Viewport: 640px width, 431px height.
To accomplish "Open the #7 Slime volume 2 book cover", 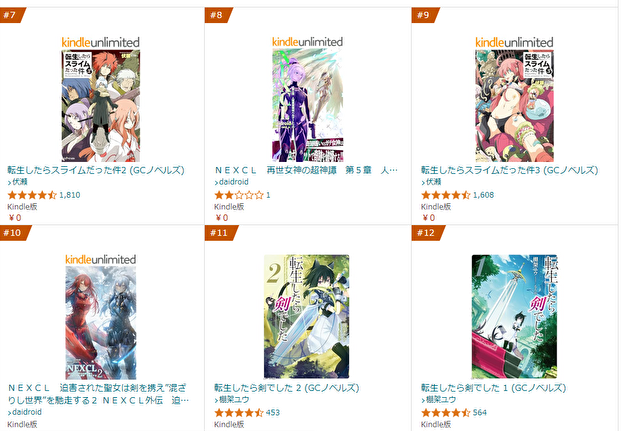I will click(100, 106).
